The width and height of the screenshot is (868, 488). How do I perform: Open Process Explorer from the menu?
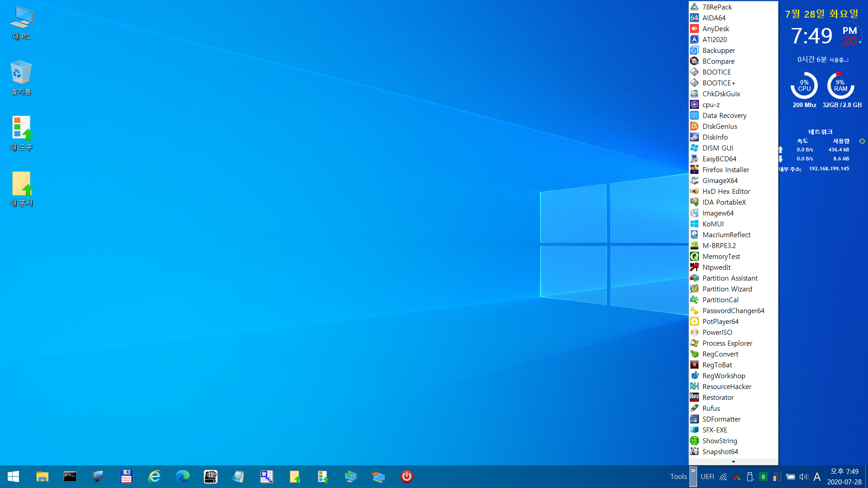pos(733,343)
